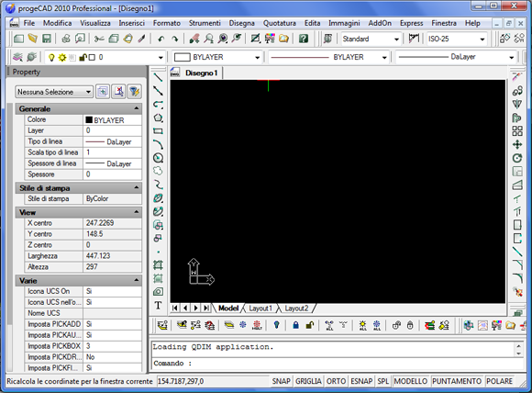Viewport: 532px width, 393px height.
Task: Switch to the Layout2 tab
Action: (296, 309)
